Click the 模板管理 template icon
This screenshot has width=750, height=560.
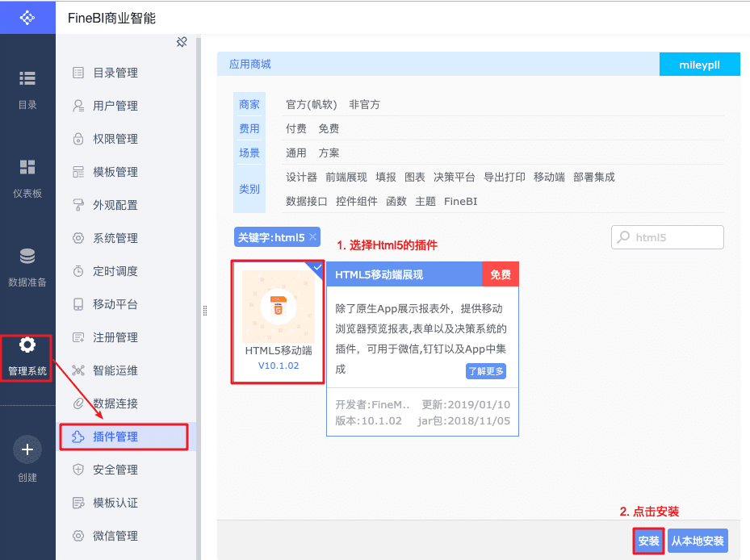(78, 172)
